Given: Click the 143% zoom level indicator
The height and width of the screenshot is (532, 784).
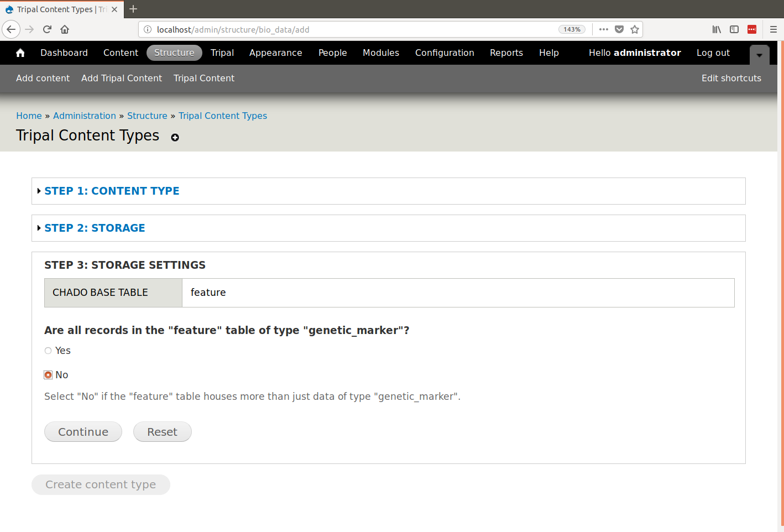Looking at the screenshot, I should [572, 29].
